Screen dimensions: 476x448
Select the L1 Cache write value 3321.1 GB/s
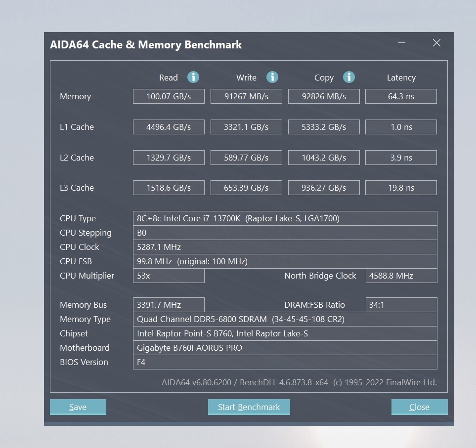tap(246, 127)
